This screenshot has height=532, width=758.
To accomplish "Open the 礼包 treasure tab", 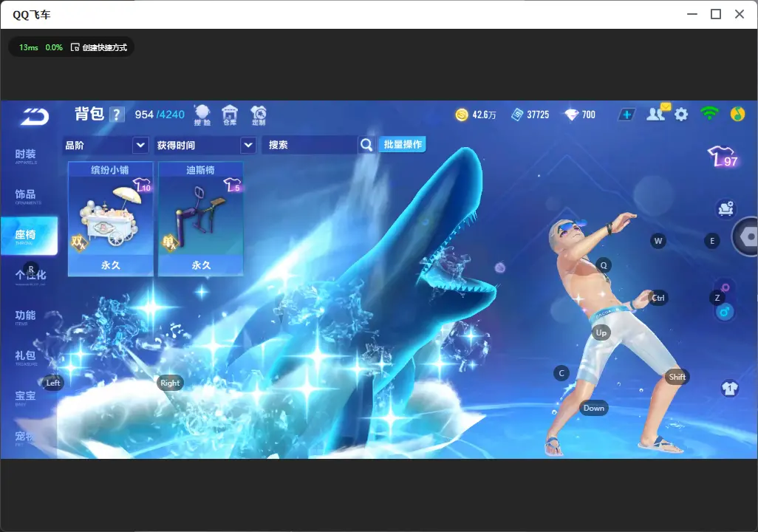I will tap(26, 357).
